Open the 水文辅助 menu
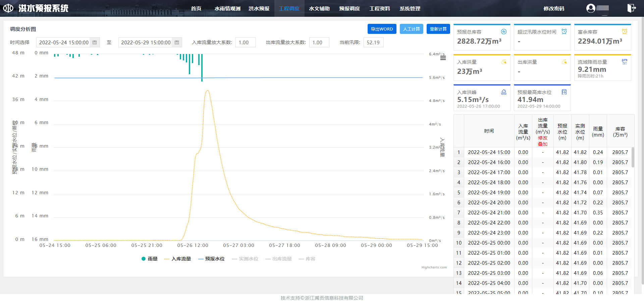Screen dimensions: 644x302 coord(319,8)
